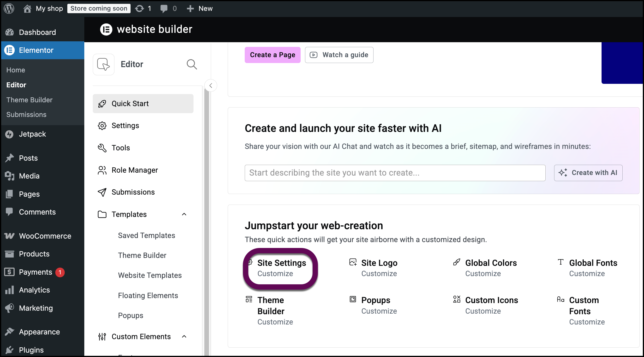Viewport: 644px width, 357px height.
Task: Click the AI site description input field
Action: tap(395, 173)
